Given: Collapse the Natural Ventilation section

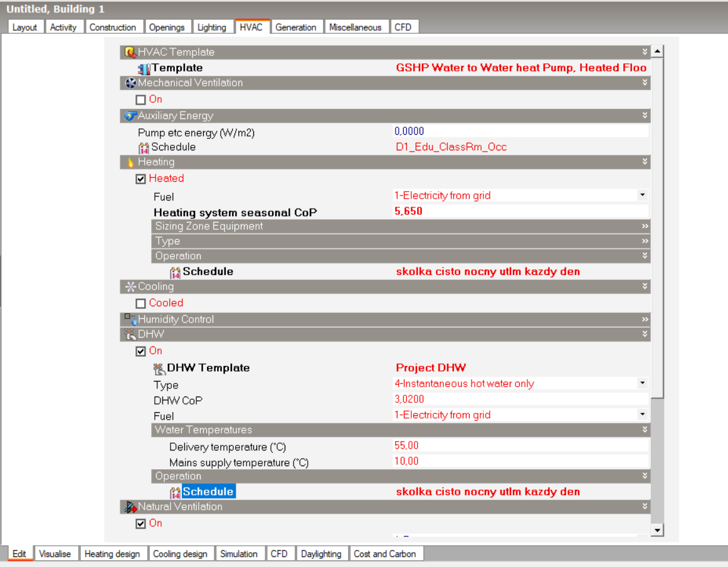Looking at the screenshot, I should tap(645, 506).
